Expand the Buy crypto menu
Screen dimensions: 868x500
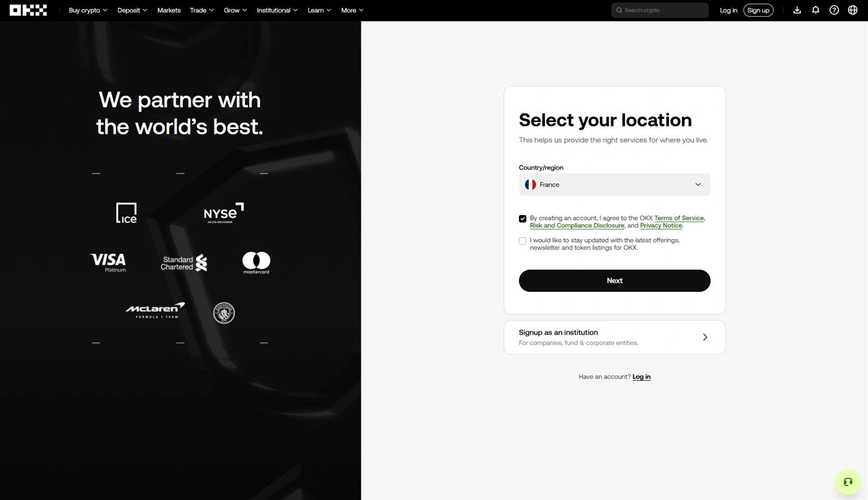pyautogui.click(x=88, y=10)
